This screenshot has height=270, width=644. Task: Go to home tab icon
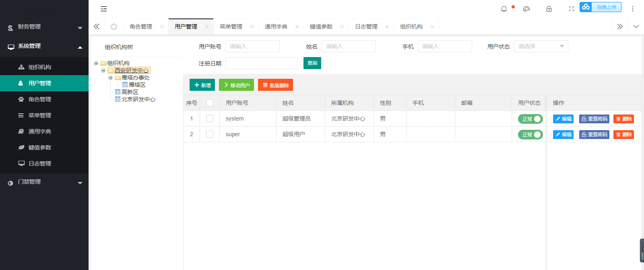114,27
